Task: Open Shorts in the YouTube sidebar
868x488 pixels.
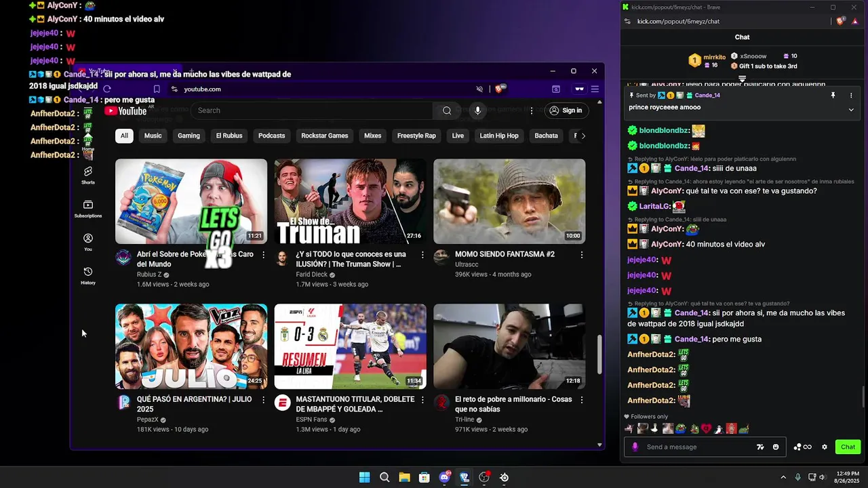Action: point(88,176)
